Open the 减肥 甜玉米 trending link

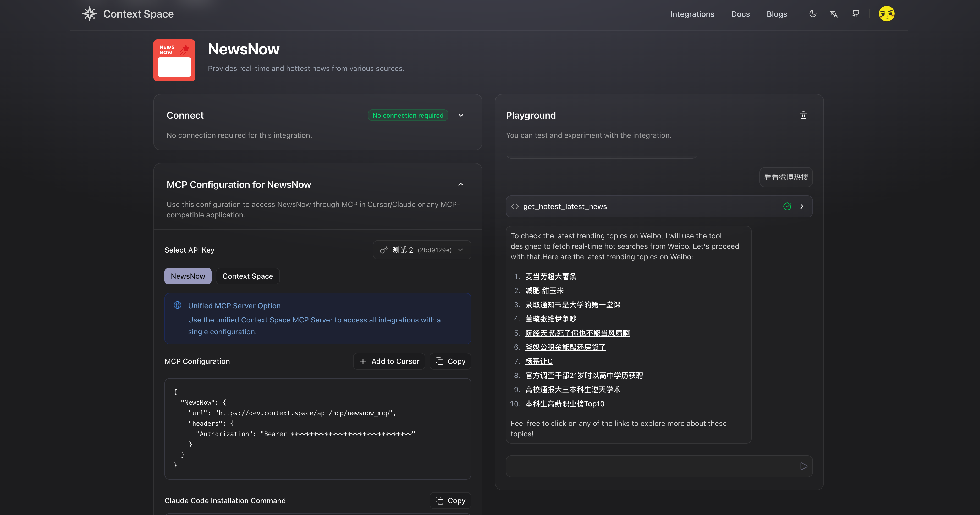point(544,291)
